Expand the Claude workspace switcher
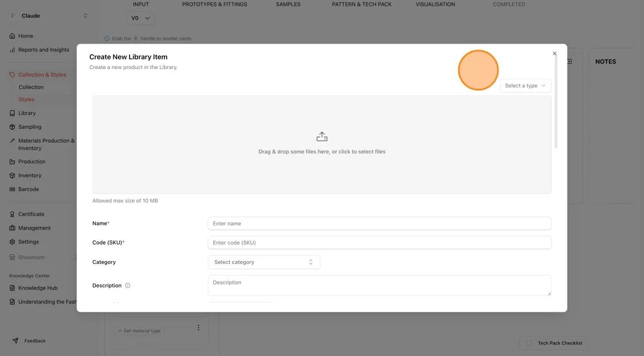 86,16
